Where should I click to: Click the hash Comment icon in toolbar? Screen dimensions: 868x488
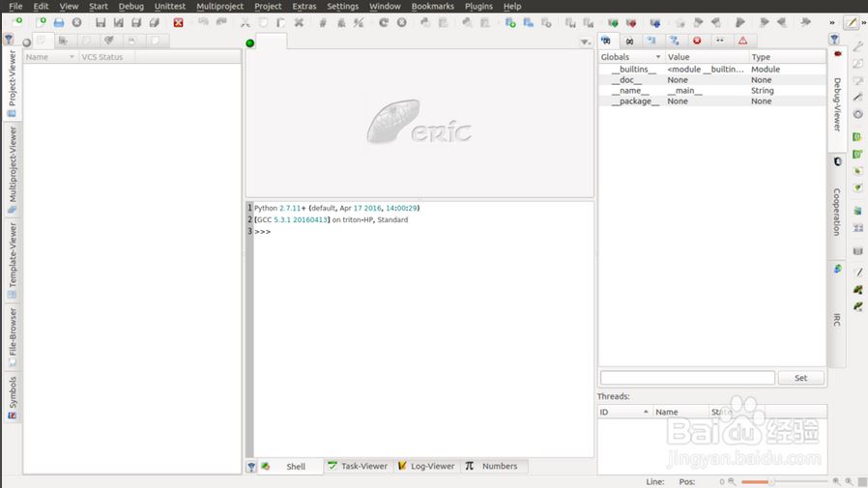tap(323, 22)
